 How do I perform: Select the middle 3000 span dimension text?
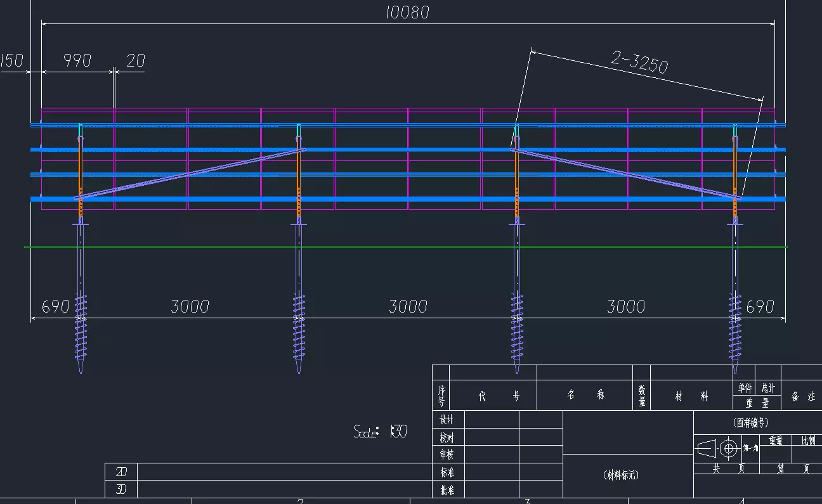pyautogui.click(x=408, y=307)
